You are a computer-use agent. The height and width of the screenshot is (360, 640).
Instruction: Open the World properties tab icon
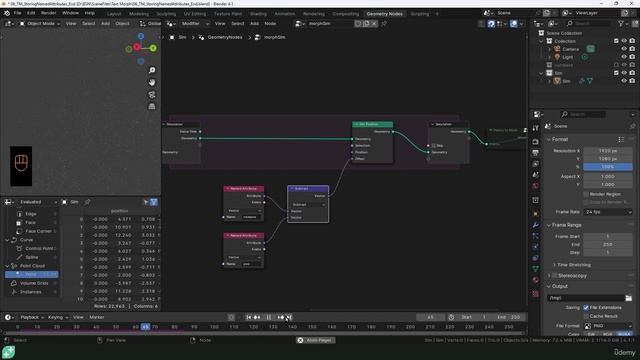536,186
